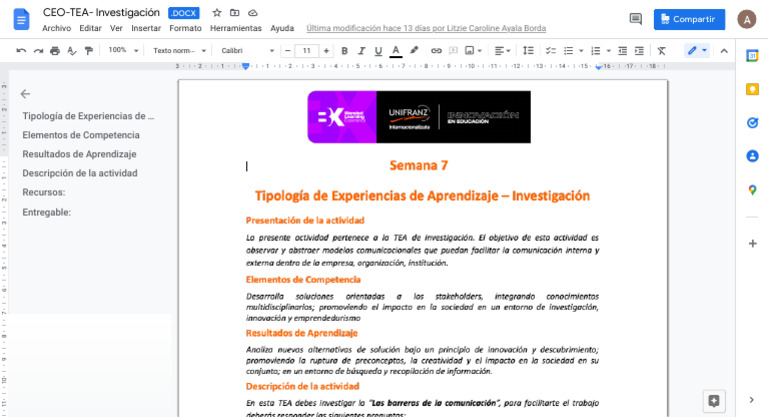Viewport: 768px width, 417px height.
Task: Click the Compartir button
Action: [689, 19]
